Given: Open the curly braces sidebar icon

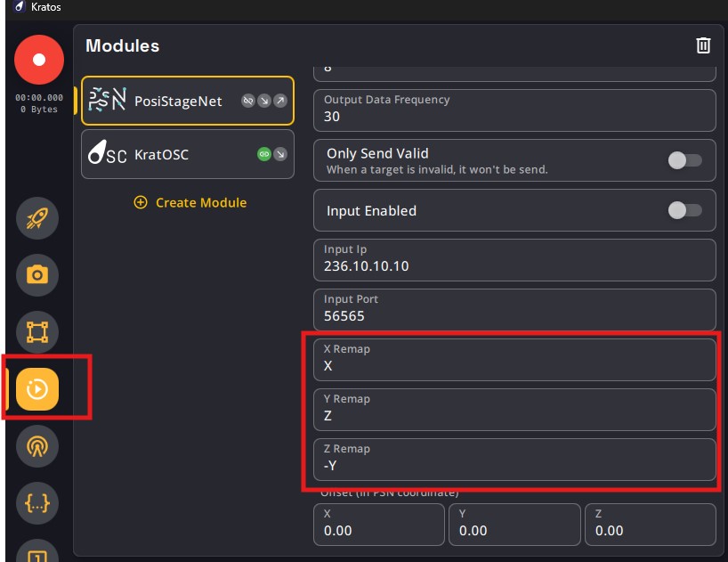Looking at the screenshot, I should pyautogui.click(x=37, y=503).
